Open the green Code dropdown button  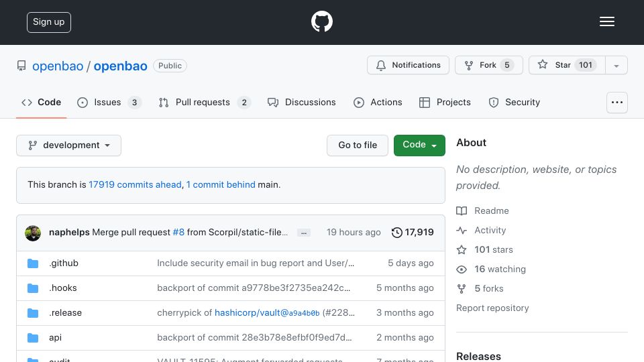pos(419,145)
